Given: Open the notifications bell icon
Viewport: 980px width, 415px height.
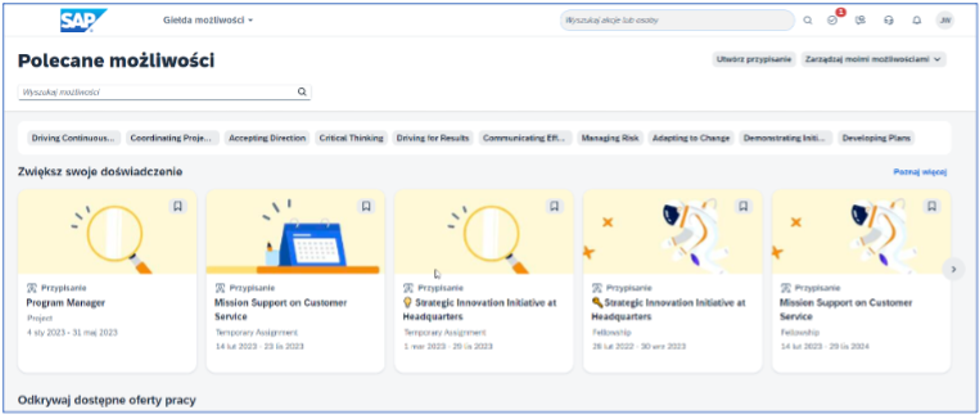Looking at the screenshot, I should pyautogui.click(x=917, y=20).
